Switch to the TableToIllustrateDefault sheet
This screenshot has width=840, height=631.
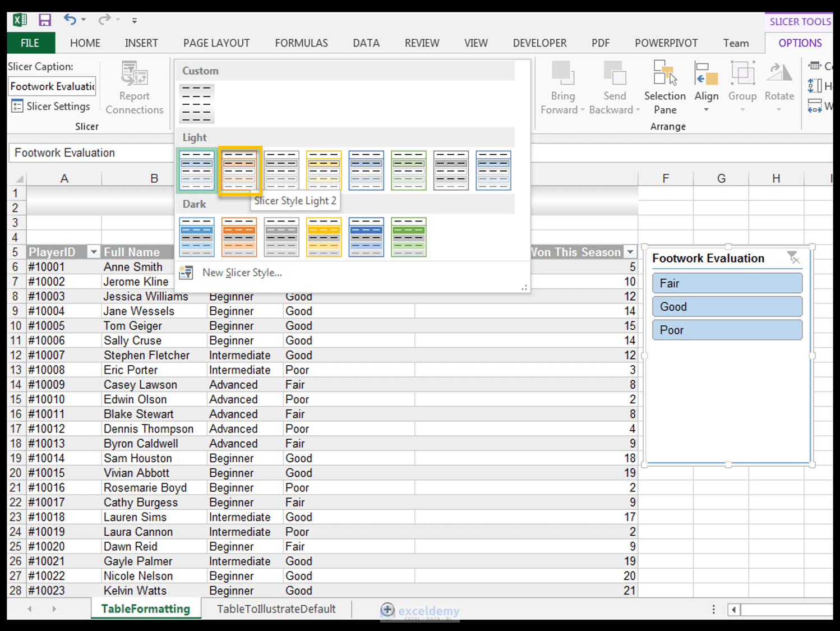(x=276, y=609)
